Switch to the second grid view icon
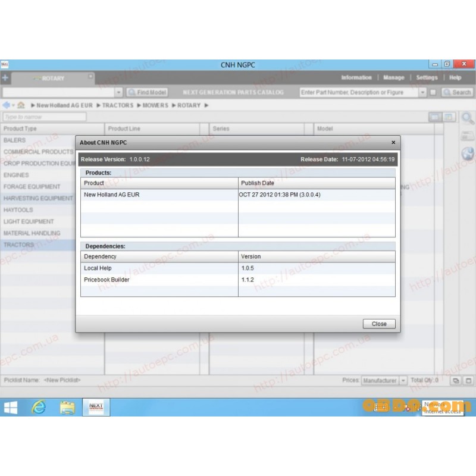Image resolution: width=476 pixels, height=476 pixels. click(449, 117)
